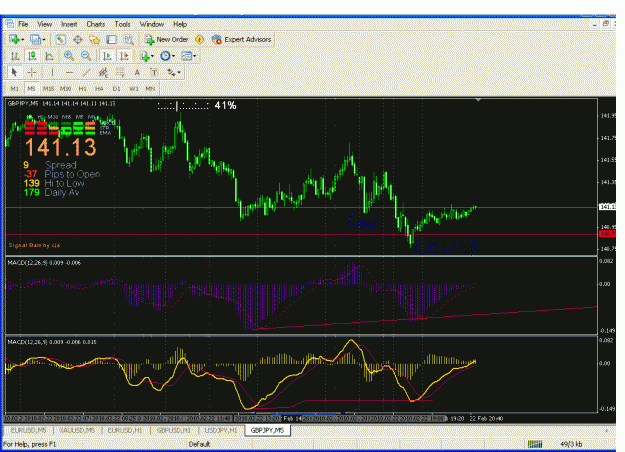The height and width of the screenshot is (452, 625).
Task: Click the current price label 141.13 on axis
Action: pos(607,207)
